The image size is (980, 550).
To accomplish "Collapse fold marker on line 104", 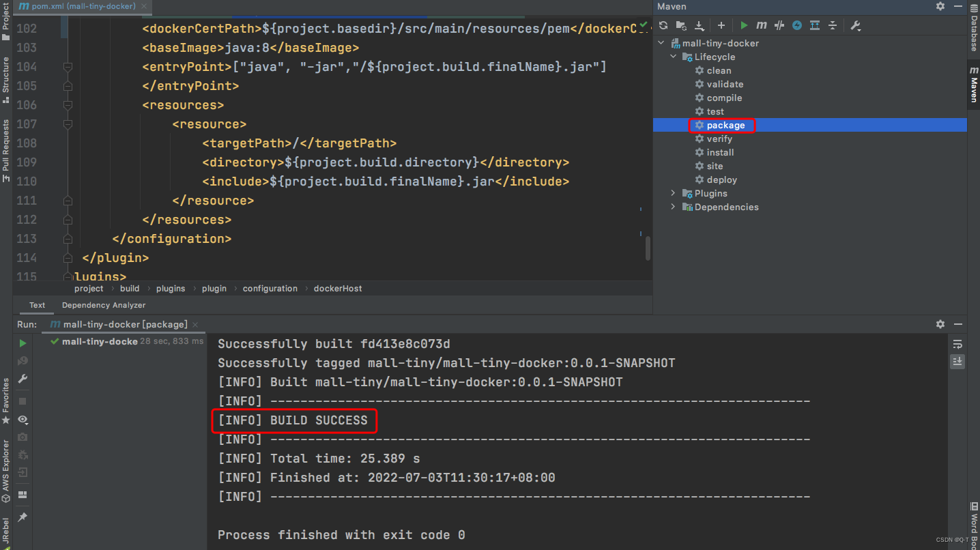I will pyautogui.click(x=68, y=67).
